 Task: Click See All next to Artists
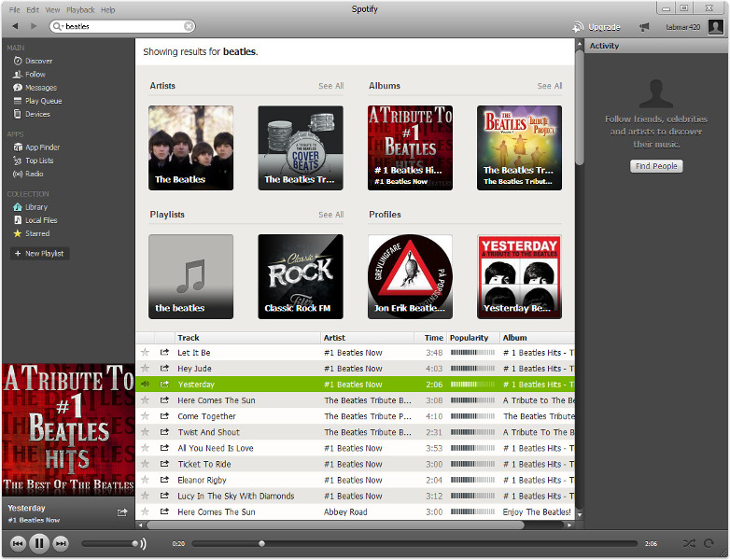point(331,86)
